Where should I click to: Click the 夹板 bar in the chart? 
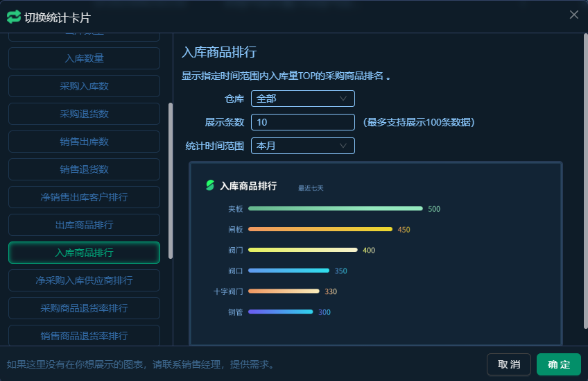tap(335, 209)
